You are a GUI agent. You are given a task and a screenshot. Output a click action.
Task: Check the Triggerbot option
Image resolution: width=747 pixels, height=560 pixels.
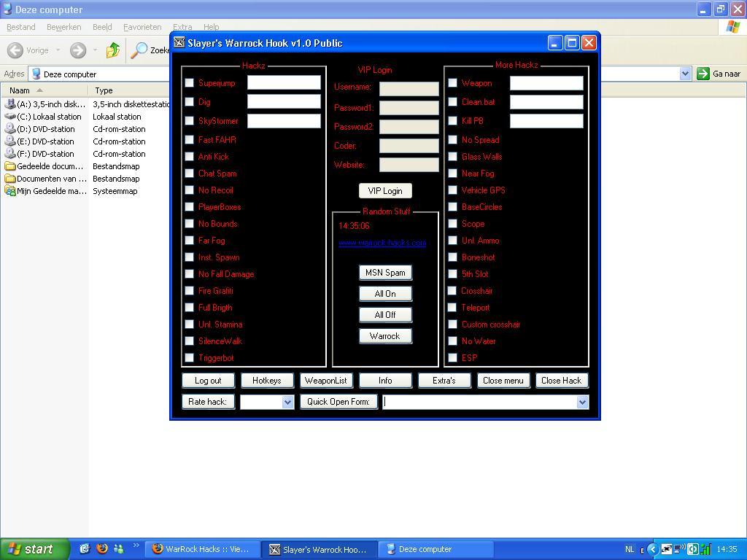point(189,357)
